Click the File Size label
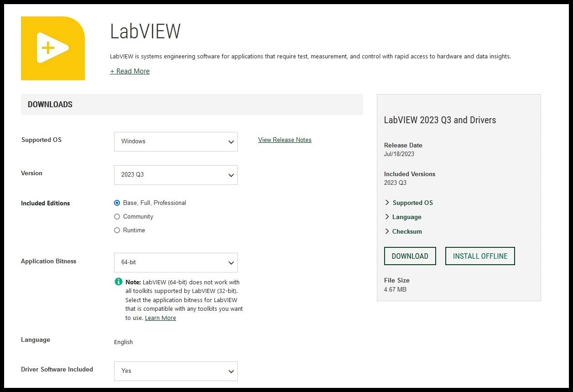The width and height of the screenshot is (573, 392). [x=397, y=280]
